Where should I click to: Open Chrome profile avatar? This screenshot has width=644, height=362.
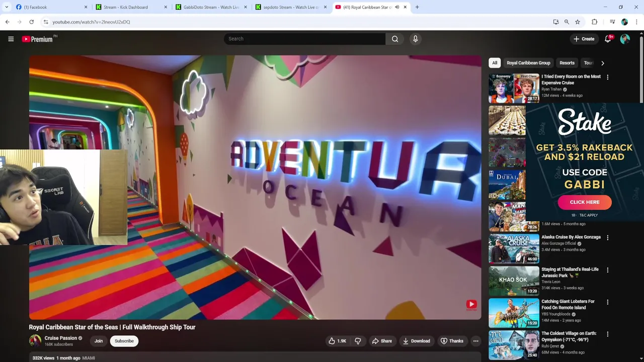[624, 22]
